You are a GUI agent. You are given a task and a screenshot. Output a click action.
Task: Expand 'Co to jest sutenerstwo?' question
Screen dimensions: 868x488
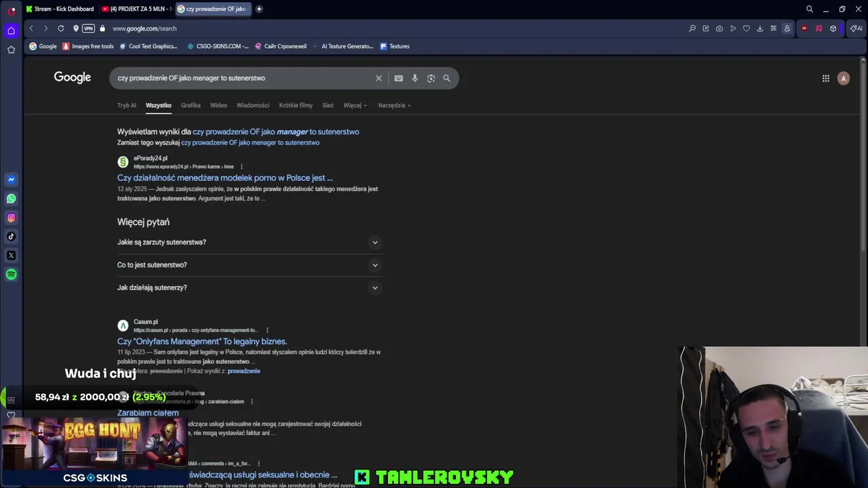tap(250, 265)
